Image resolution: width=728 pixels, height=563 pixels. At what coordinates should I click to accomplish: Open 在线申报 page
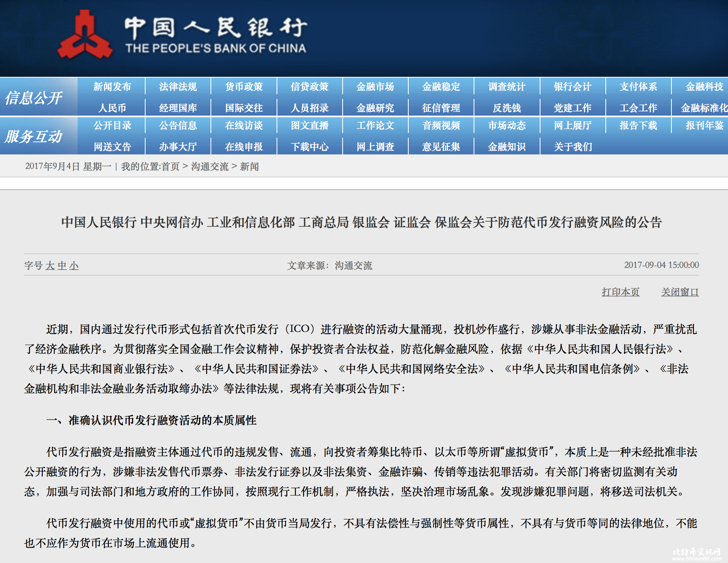click(x=244, y=146)
